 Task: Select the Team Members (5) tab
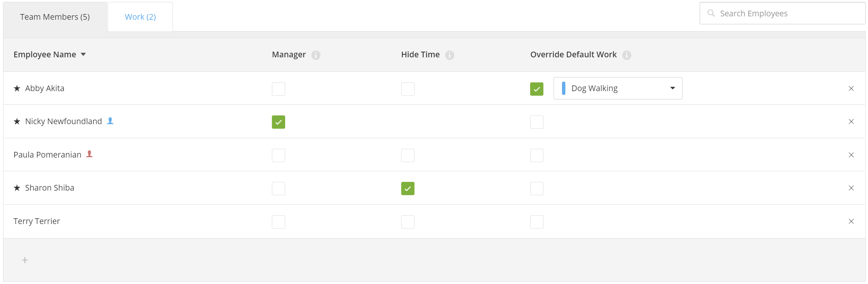click(55, 17)
